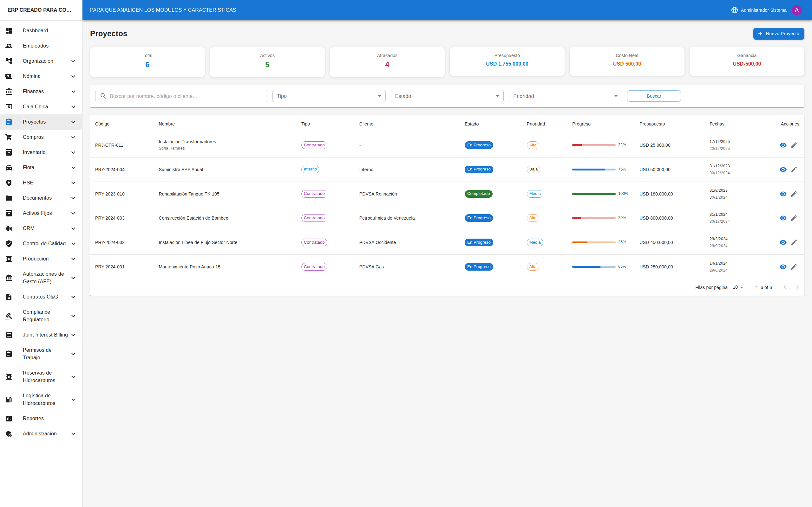Click the Compras shopping cart icon
Viewport: 812px width, 507px height.
(x=9, y=137)
